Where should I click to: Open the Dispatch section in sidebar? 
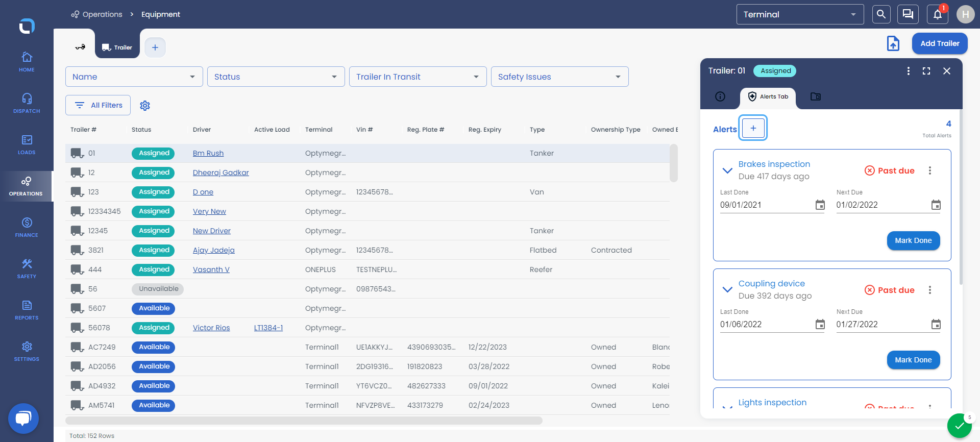coord(27,103)
